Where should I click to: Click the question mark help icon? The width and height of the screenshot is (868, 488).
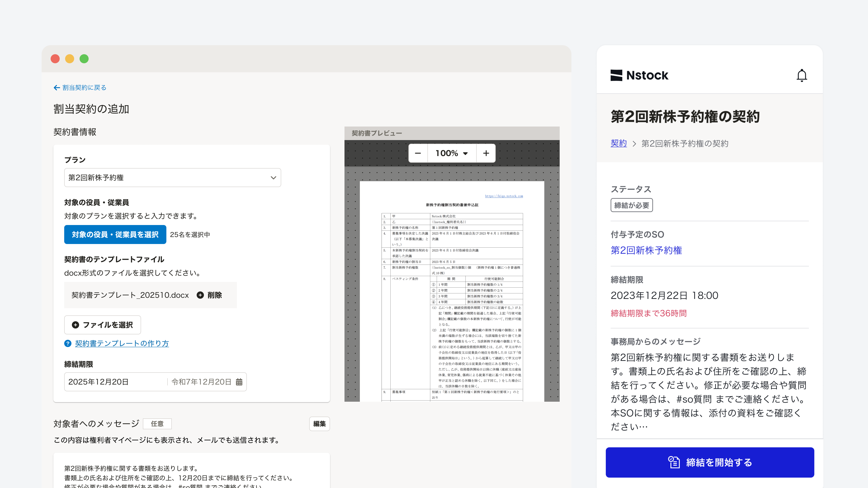(68, 343)
